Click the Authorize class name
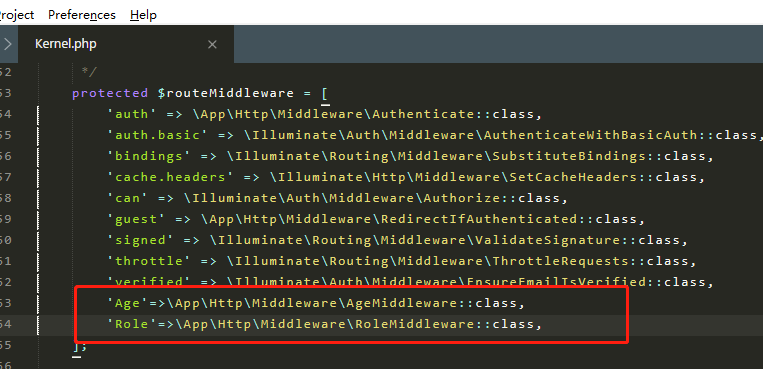 (462, 198)
